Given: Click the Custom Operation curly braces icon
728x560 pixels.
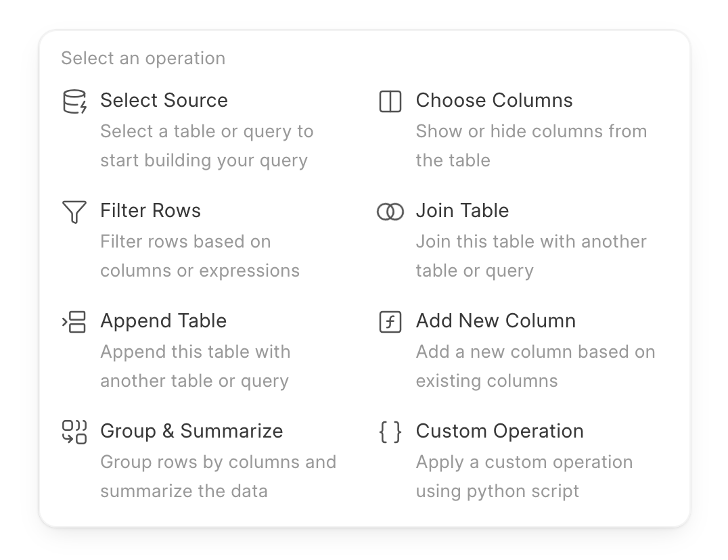Looking at the screenshot, I should pos(390,432).
